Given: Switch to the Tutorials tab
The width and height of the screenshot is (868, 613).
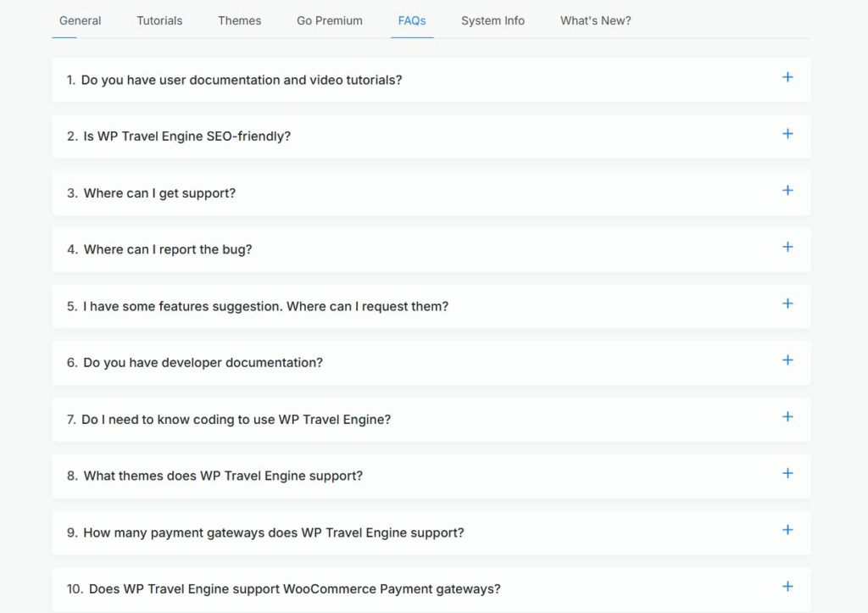Looking at the screenshot, I should pos(159,20).
